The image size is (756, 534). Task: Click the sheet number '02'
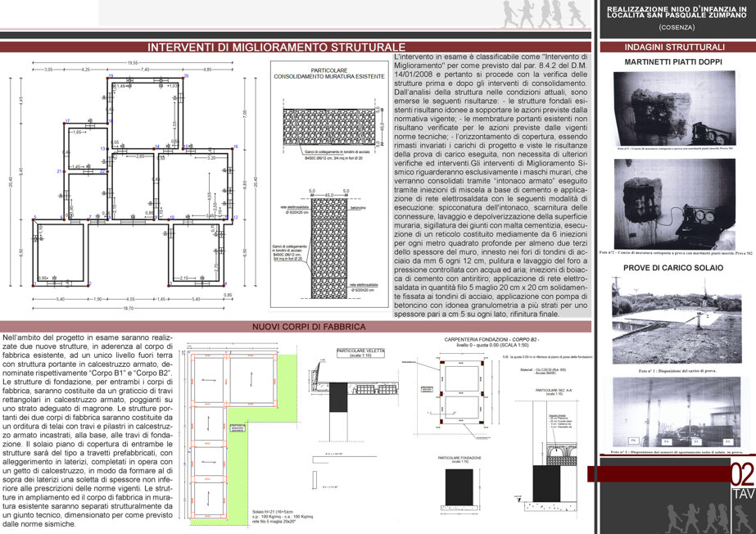click(741, 475)
